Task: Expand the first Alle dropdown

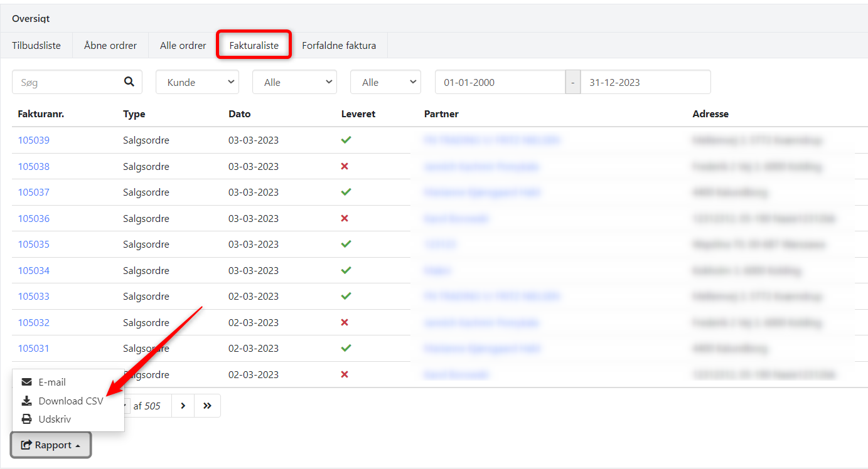Action: (294, 82)
